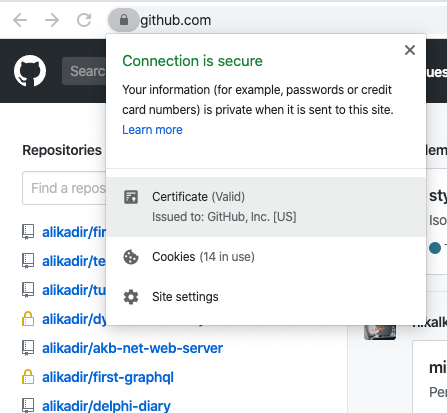Close the connection info popup
The height and width of the screenshot is (413, 447).
click(410, 50)
